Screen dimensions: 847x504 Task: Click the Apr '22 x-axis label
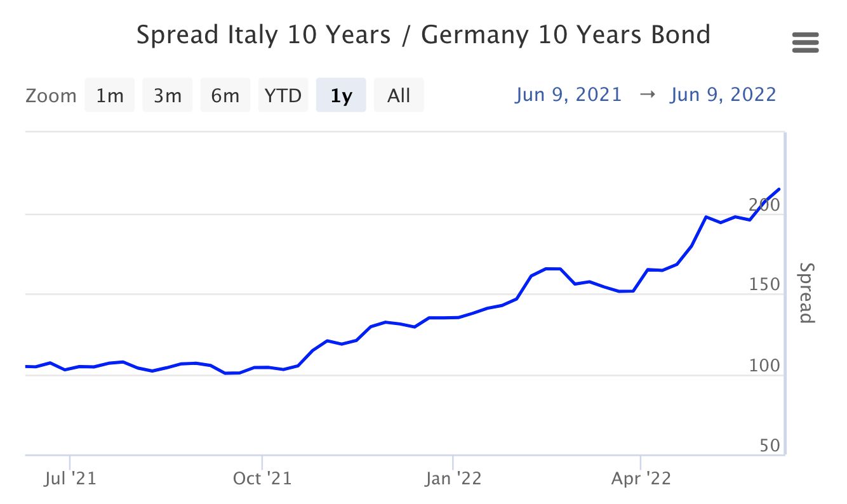(641, 478)
